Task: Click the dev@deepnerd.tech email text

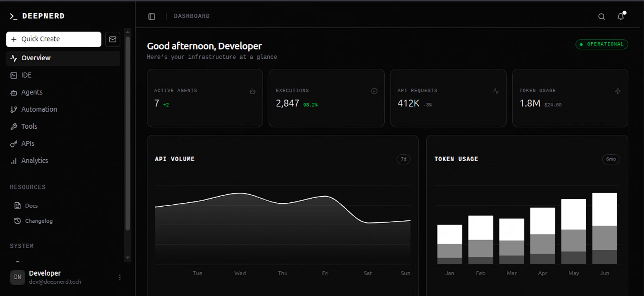Action: [x=55, y=282]
